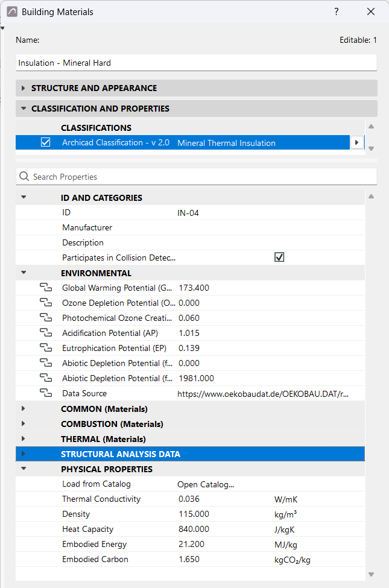Edit Embodied Energy value 21.200
The height and width of the screenshot is (588, 389).
[191, 544]
